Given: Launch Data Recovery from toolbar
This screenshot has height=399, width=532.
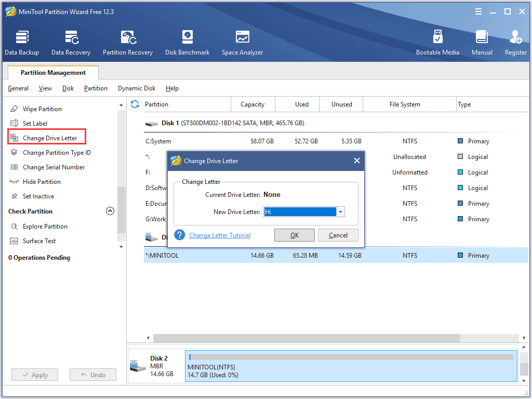Looking at the screenshot, I should coord(71,43).
